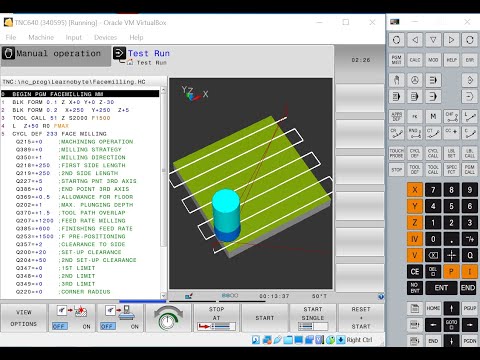Click the VIEW OPTIONS softkey
This screenshot has width=480, height=360.
coord(24,318)
